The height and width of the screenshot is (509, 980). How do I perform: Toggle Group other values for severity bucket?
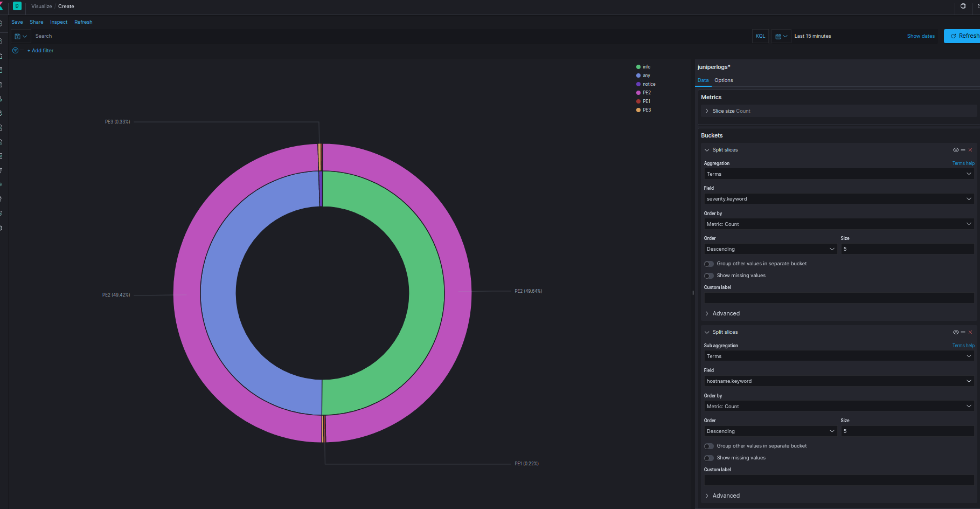point(708,264)
